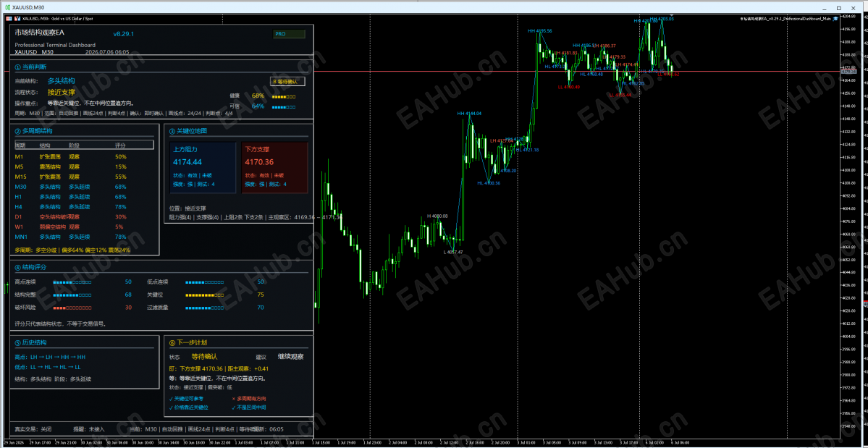This screenshot has height=448, width=868.
Task: Click the HH 4144.04 swing label on chart
Action: pyautogui.click(x=469, y=114)
